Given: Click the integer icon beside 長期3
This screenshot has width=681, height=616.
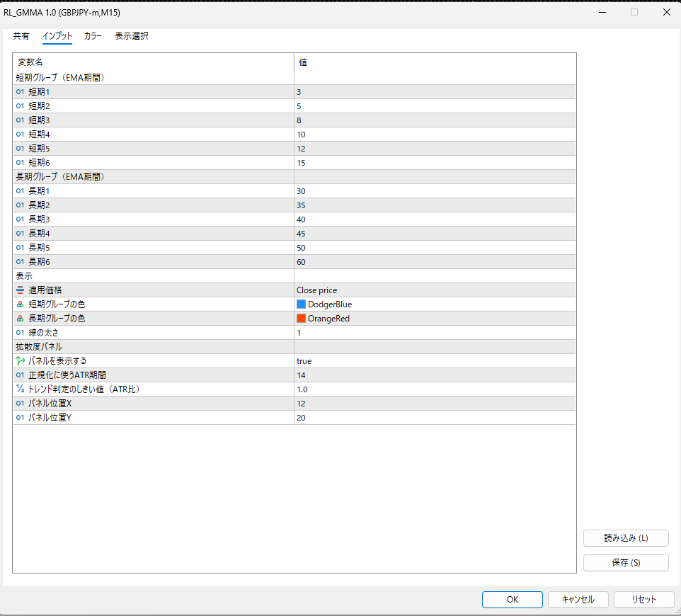Looking at the screenshot, I should (x=20, y=219).
